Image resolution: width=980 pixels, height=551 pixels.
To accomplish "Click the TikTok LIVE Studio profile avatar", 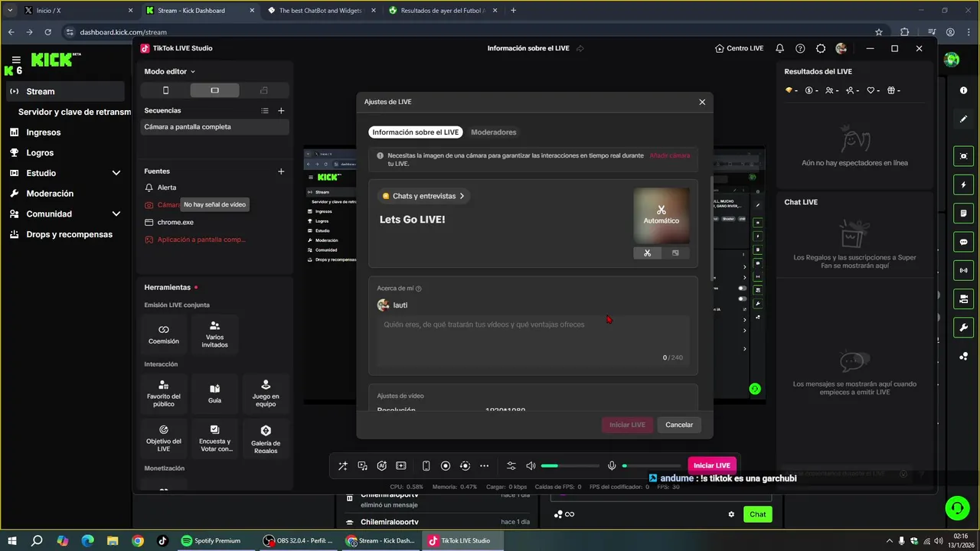I will pyautogui.click(x=841, y=48).
